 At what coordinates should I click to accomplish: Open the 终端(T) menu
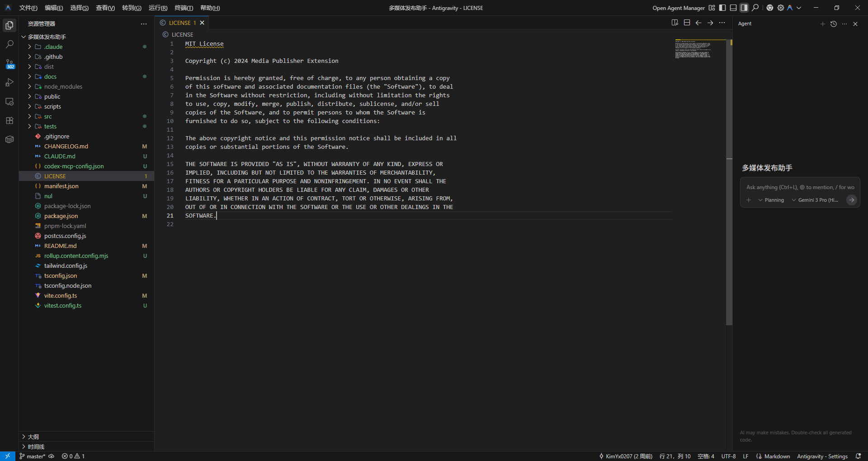tap(184, 8)
